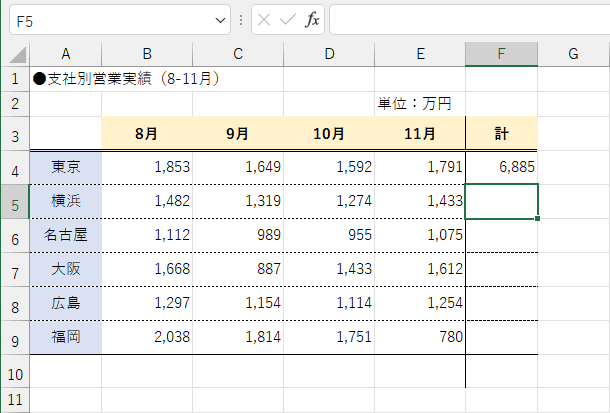Select column B header

[x=147, y=54]
